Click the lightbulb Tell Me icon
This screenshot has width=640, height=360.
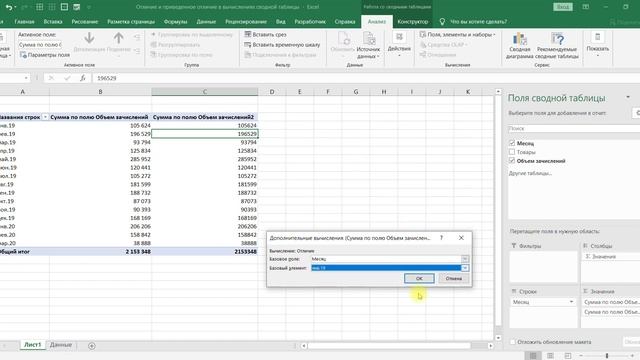point(442,22)
